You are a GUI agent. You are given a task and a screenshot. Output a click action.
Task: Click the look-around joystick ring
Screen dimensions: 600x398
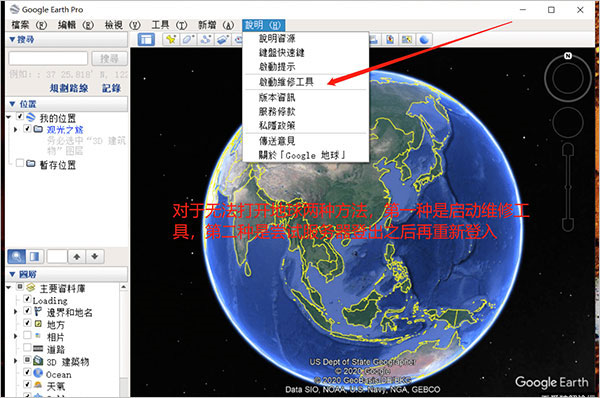pyautogui.click(x=568, y=78)
